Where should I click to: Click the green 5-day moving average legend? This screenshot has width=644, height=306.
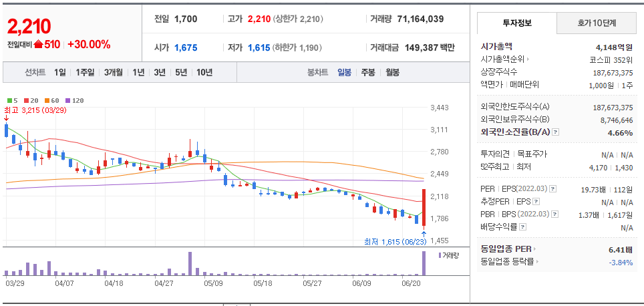(x=12, y=100)
